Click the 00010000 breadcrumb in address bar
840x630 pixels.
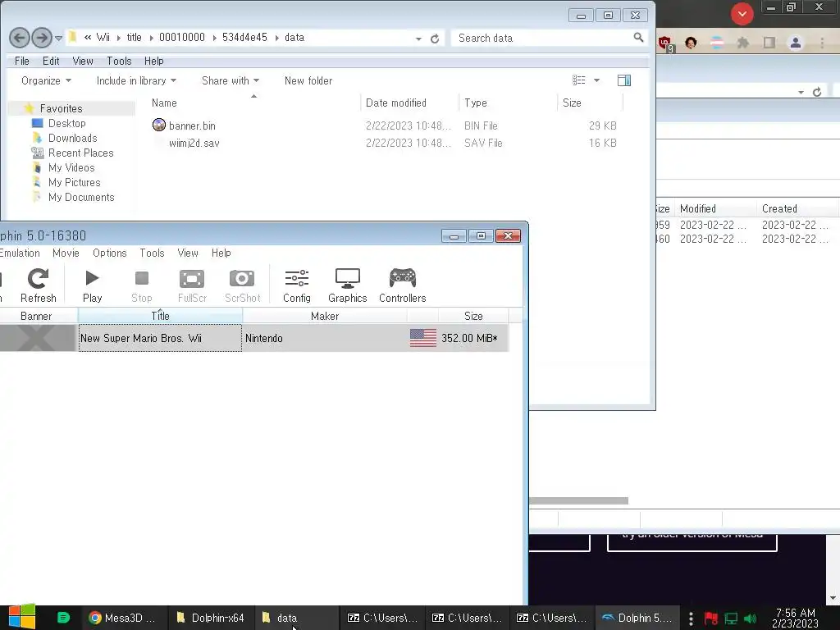tap(182, 38)
